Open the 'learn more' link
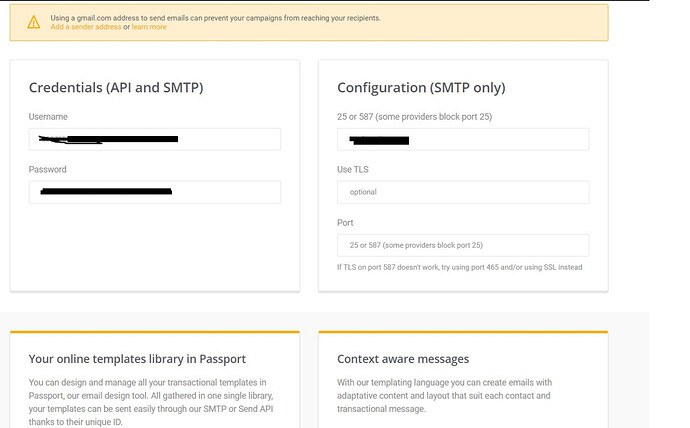Image resolution: width=690 pixels, height=428 pixels. (x=149, y=27)
